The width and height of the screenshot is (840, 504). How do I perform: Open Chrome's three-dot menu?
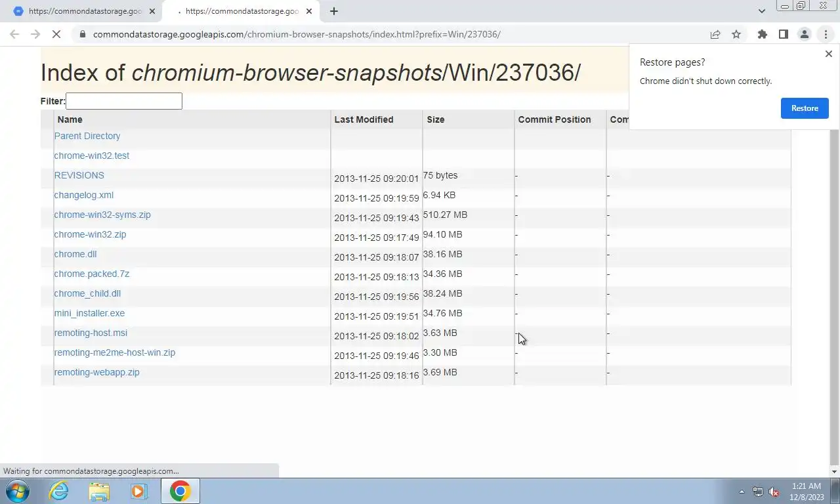826,34
